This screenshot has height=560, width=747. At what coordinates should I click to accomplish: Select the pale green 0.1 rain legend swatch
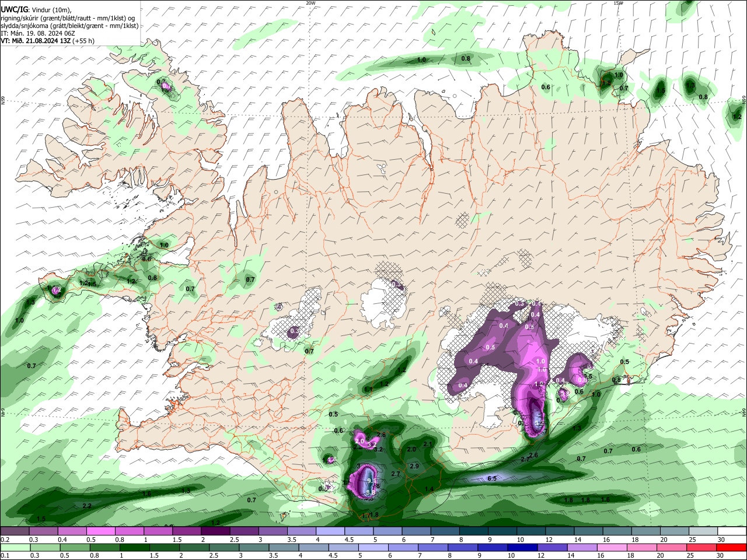[15, 547]
